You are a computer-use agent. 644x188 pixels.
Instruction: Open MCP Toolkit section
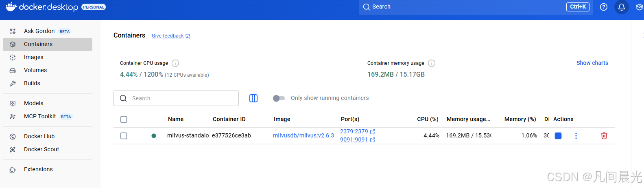(x=48, y=116)
